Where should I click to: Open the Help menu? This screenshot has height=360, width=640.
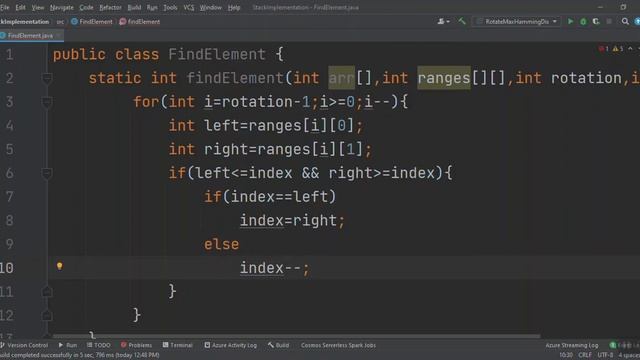pos(234,7)
